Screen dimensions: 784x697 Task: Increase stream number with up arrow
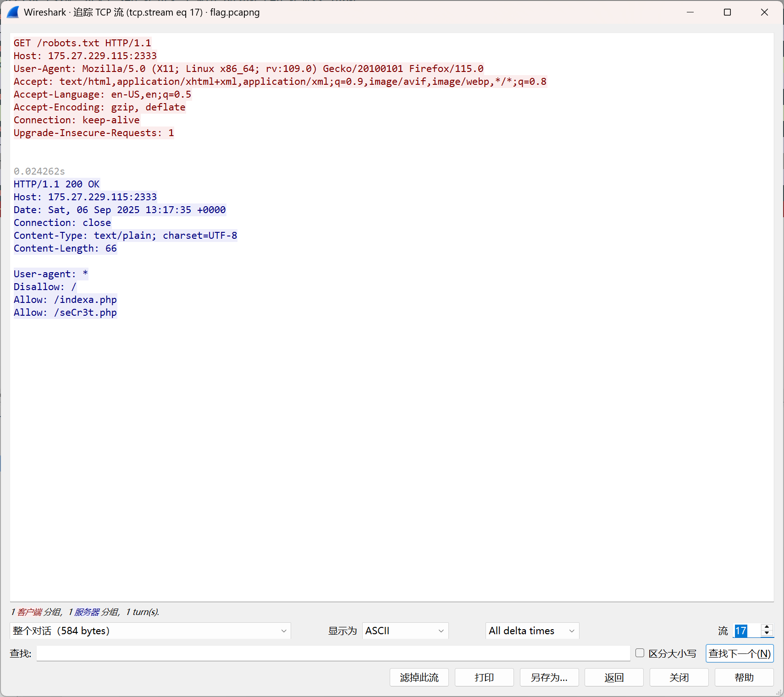point(767,627)
